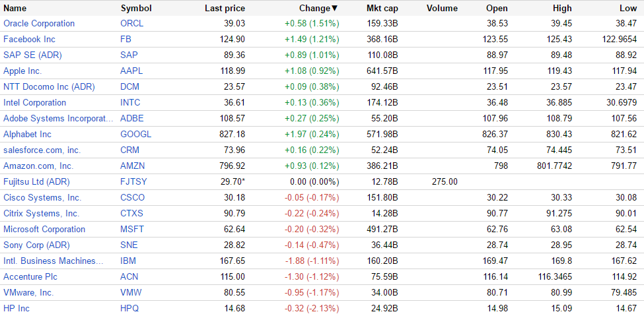This screenshot has height=316, width=644.
Task: Click the Last price column header
Action: [x=225, y=8]
